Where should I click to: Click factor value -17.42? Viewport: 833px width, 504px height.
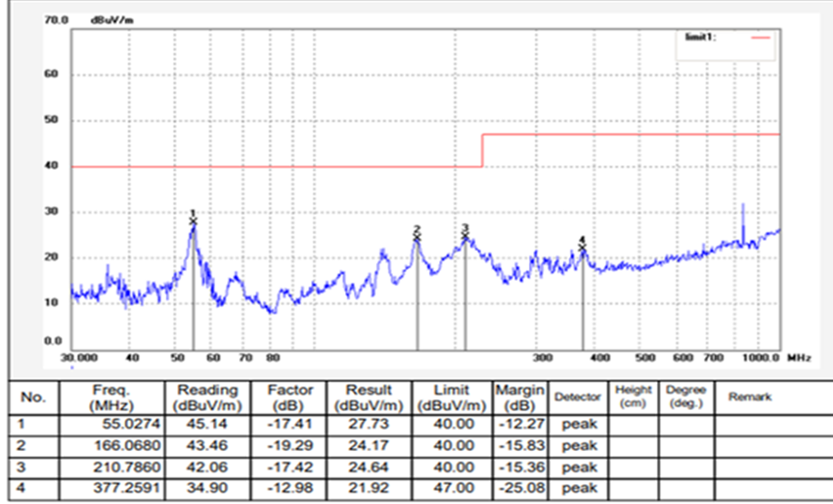coord(290,467)
